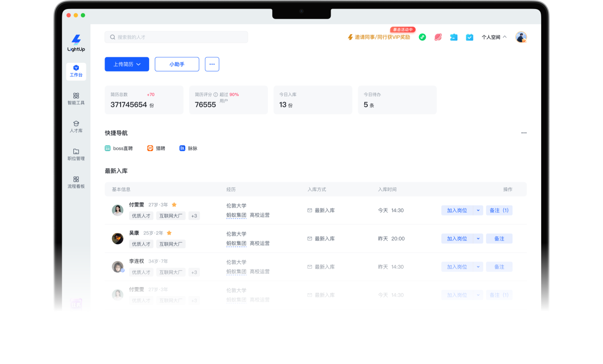Open the user profile avatar
Viewport: 603px width, 364px height.
pyautogui.click(x=521, y=37)
